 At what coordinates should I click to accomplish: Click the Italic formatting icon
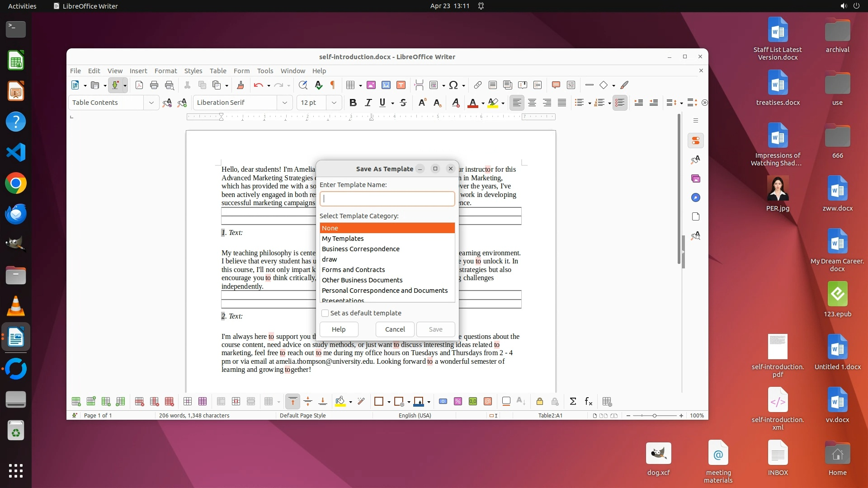368,103
